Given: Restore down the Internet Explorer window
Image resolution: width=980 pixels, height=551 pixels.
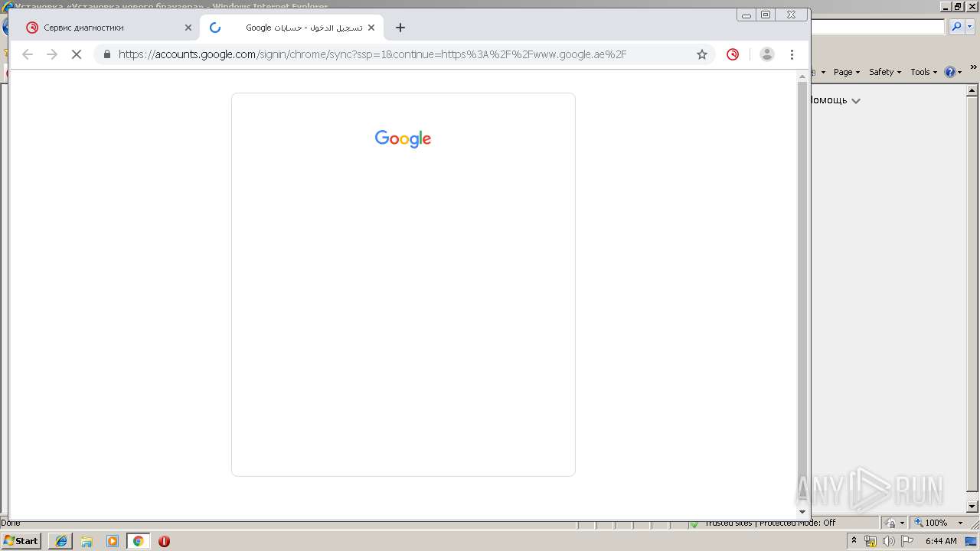Looking at the screenshot, I should (x=957, y=7).
